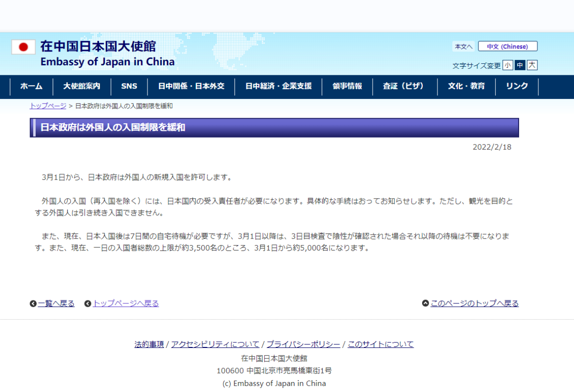This screenshot has height=392, width=574.
Task: Click the arrow icon beside 一覧へ戻る
Action: coord(32,303)
